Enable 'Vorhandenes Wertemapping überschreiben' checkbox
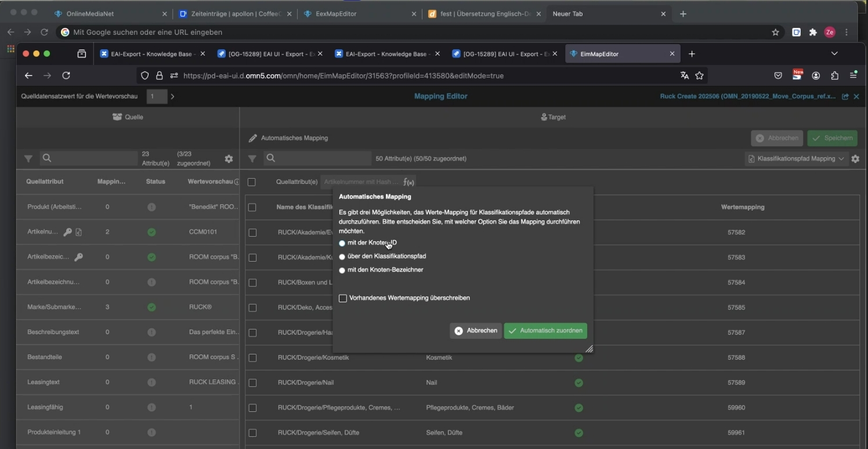 pos(343,298)
